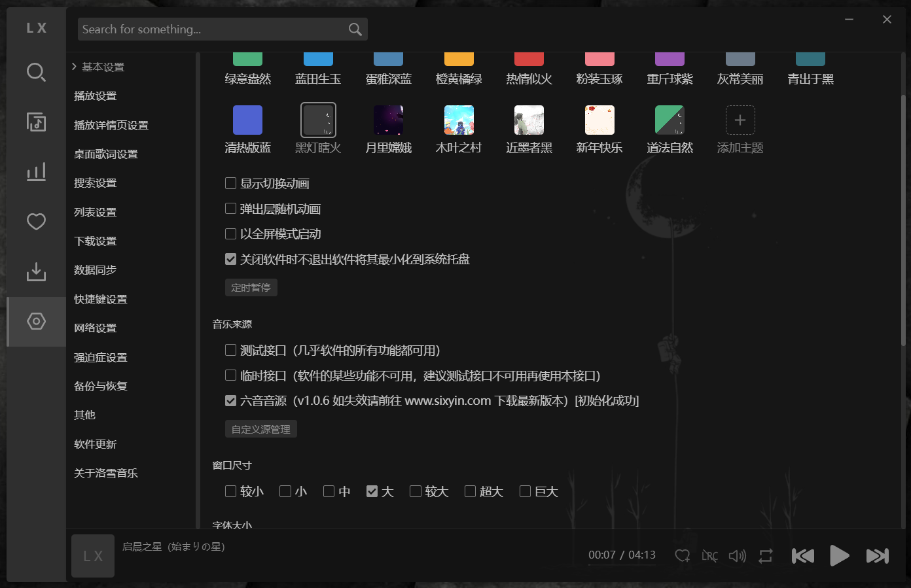
Task: Select the 近墨者黑 theme thumbnail
Action: coord(529,120)
